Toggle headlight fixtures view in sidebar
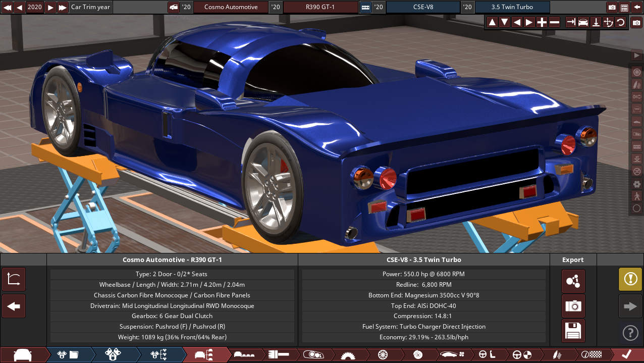 pyautogui.click(x=637, y=134)
